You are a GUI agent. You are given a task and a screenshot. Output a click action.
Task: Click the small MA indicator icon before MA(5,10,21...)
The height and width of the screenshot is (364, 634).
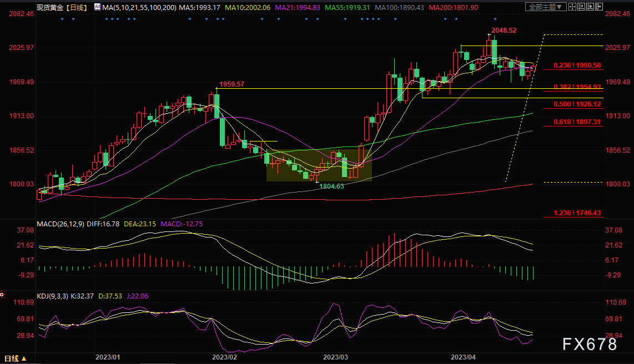click(98, 7)
